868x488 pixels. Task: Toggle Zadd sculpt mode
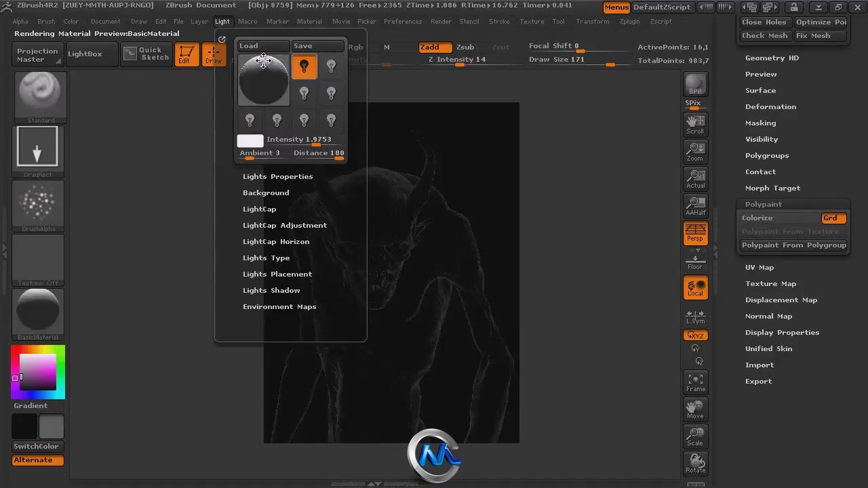(x=434, y=47)
